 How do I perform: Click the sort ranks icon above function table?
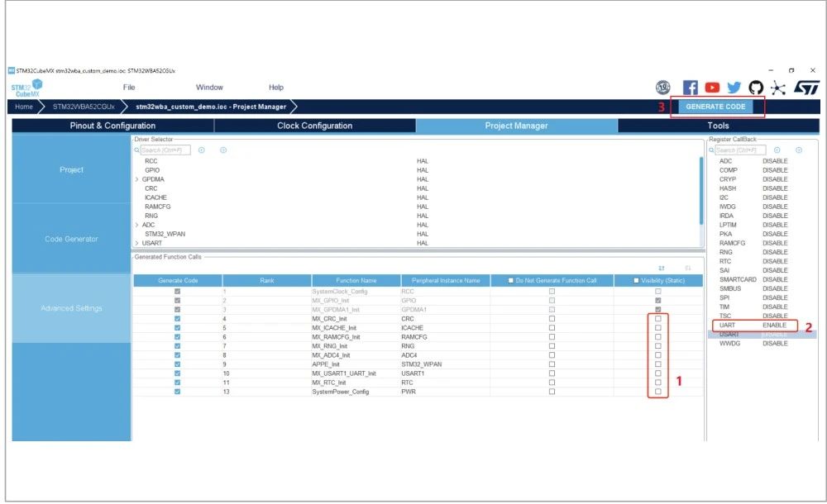662,268
